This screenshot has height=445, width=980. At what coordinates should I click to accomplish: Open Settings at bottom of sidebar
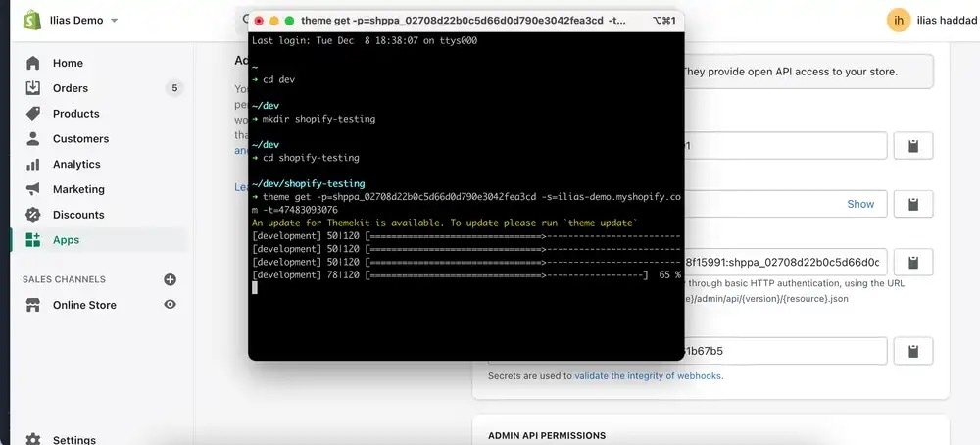click(73, 440)
